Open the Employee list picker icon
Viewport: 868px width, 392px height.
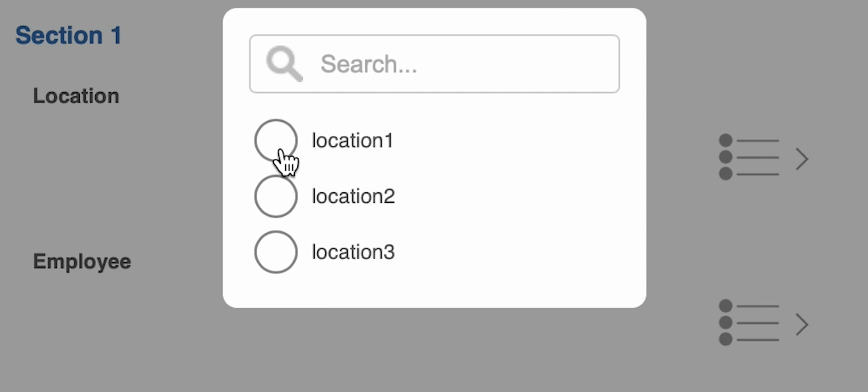click(x=749, y=323)
